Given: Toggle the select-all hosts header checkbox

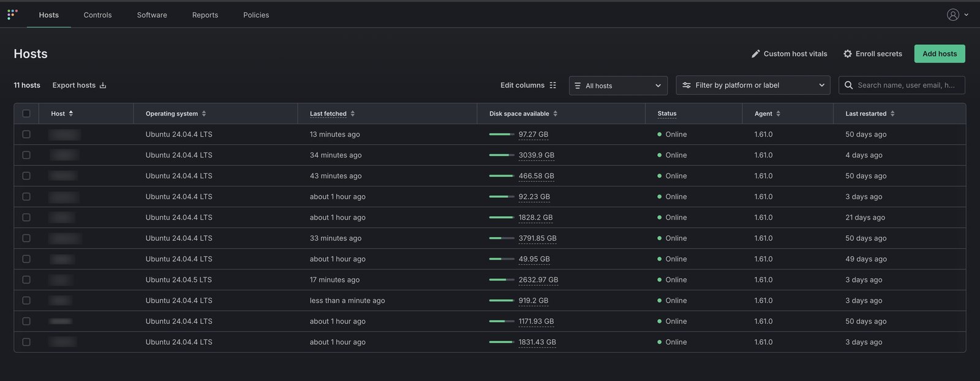Looking at the screenshot, I should 26,113.
